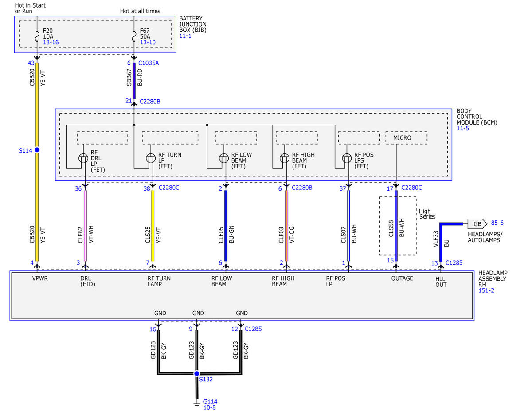The width and height of the screenshot is (532, 411).
Task: Open the 85-6 Headlamps/Autolamps reference
Action: (497, 223)
